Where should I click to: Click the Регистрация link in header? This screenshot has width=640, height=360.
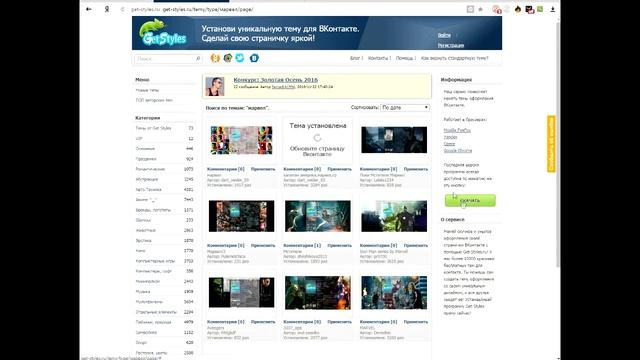click(451, 45)
